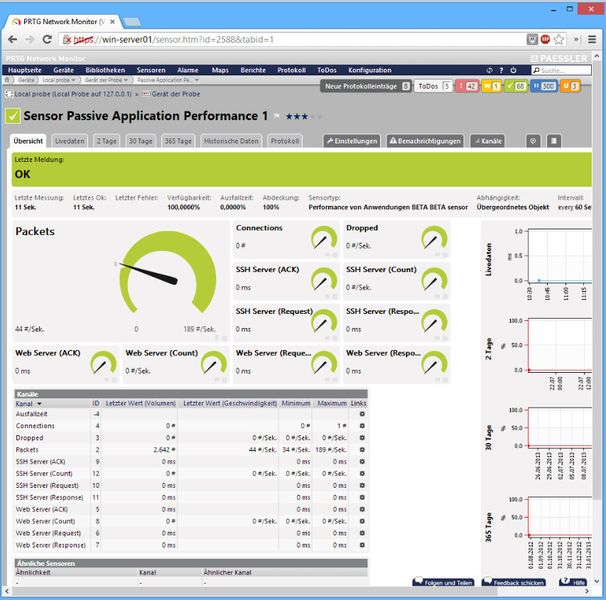Switch to the Livedaten tab
606x600 pixels.
click(x=70, y=141)
